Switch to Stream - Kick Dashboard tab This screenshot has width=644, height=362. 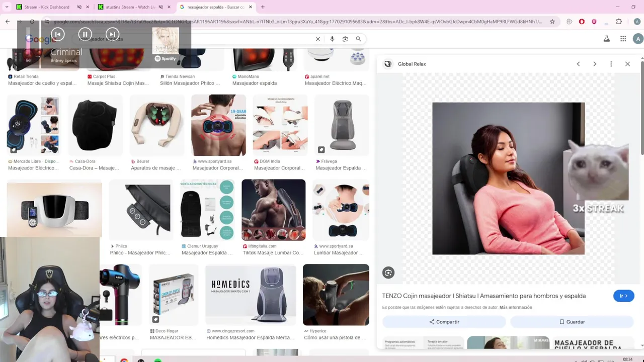[46, 7]
